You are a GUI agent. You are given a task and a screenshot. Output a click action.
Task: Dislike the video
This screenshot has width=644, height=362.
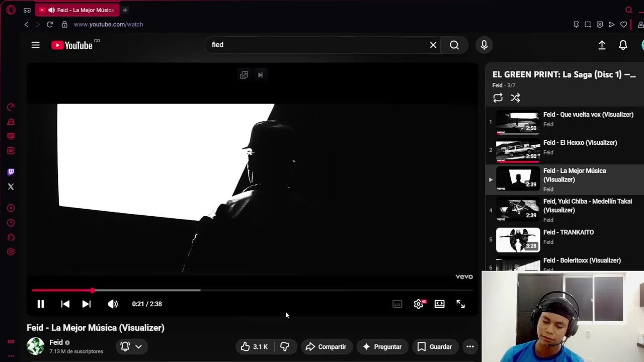pos(285,347)
